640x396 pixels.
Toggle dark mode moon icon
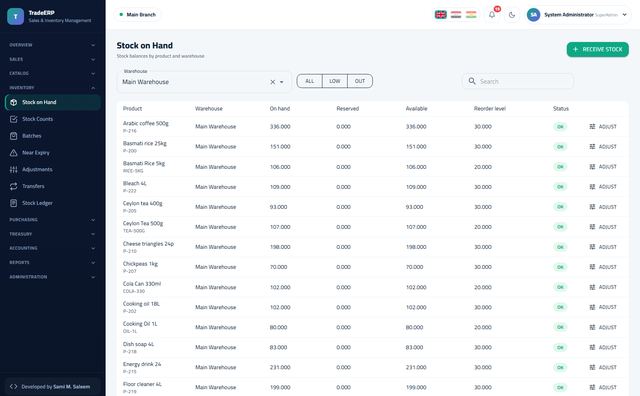click(x=512, y=15)
